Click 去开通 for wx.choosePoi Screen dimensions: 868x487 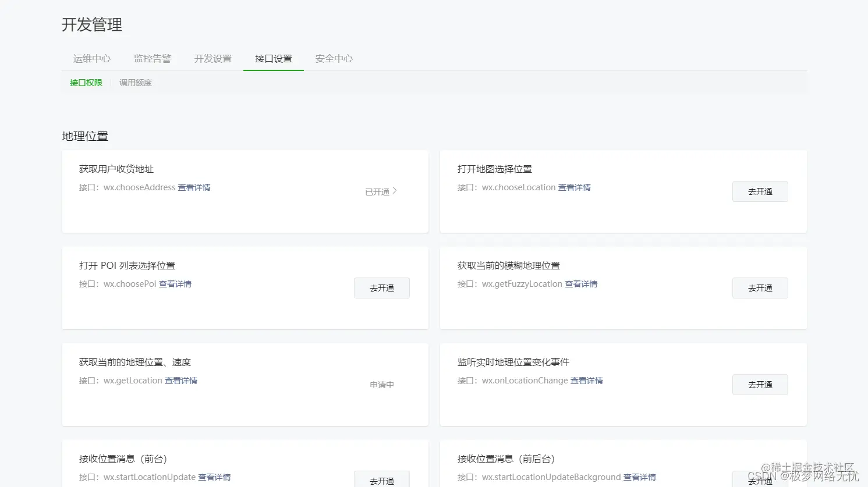pyautogui.click(x=381, y=287)
